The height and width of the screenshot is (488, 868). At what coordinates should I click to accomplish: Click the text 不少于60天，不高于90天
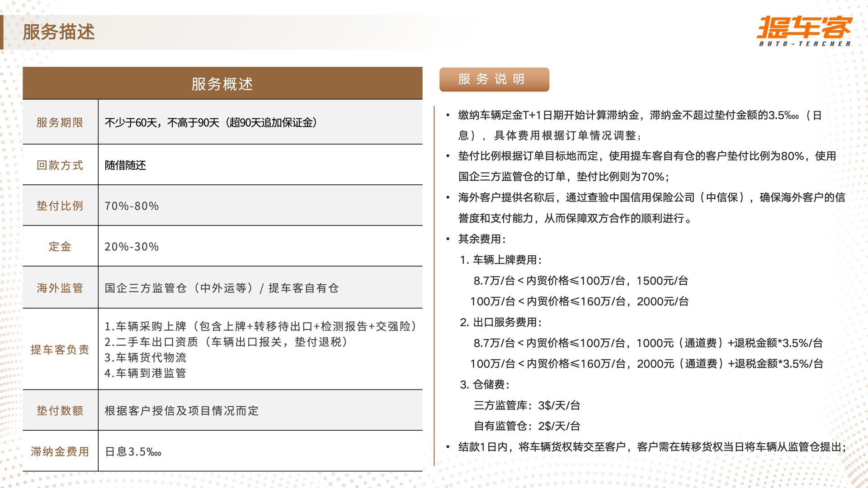click(x=162, y=122)
